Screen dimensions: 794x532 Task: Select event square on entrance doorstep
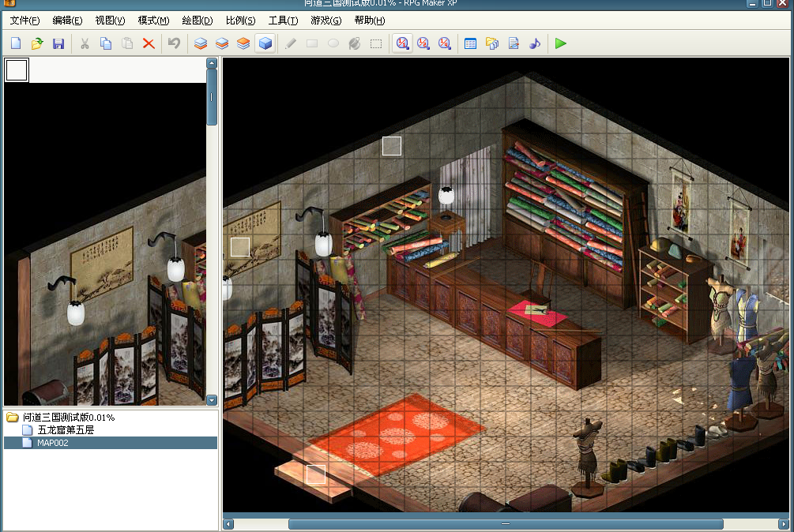pyautogui.click(x=316, y=474)
